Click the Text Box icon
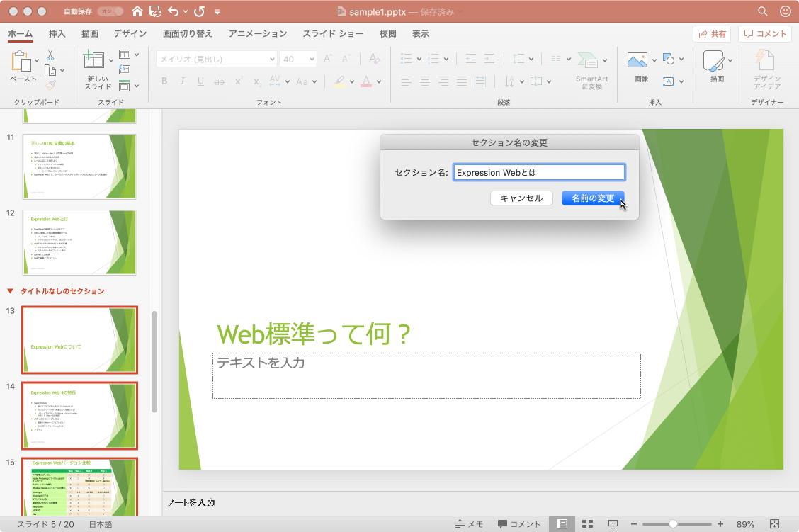799x532 pixels. [669, 81]
